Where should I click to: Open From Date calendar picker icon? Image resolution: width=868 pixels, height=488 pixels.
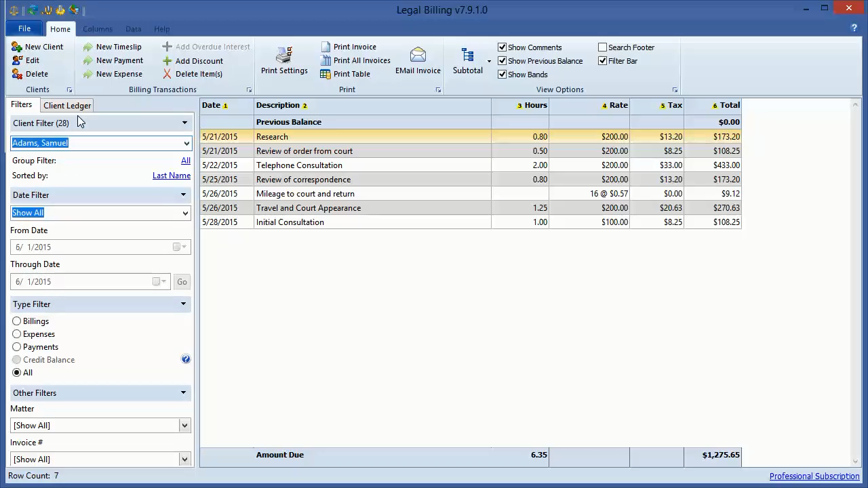tap(180, 247)
